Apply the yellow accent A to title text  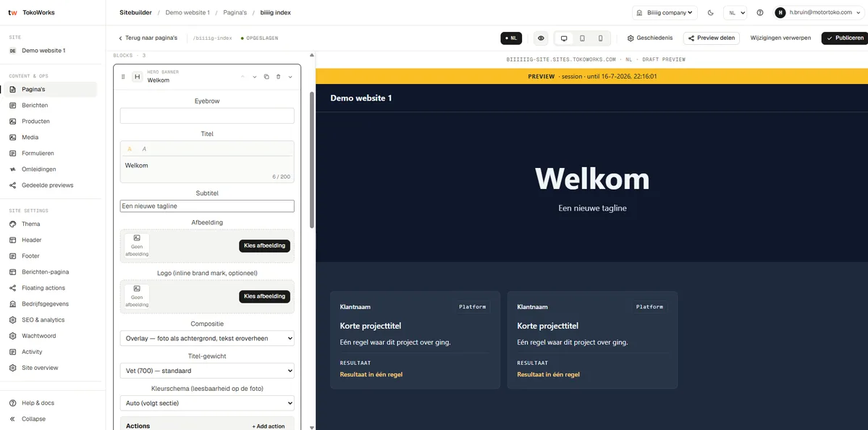(x=130, y=149)
